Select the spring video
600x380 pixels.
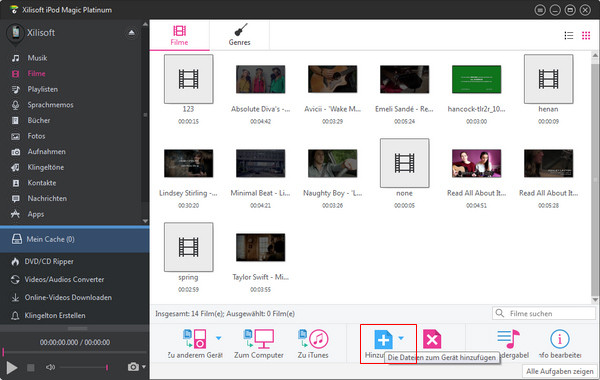189,247
